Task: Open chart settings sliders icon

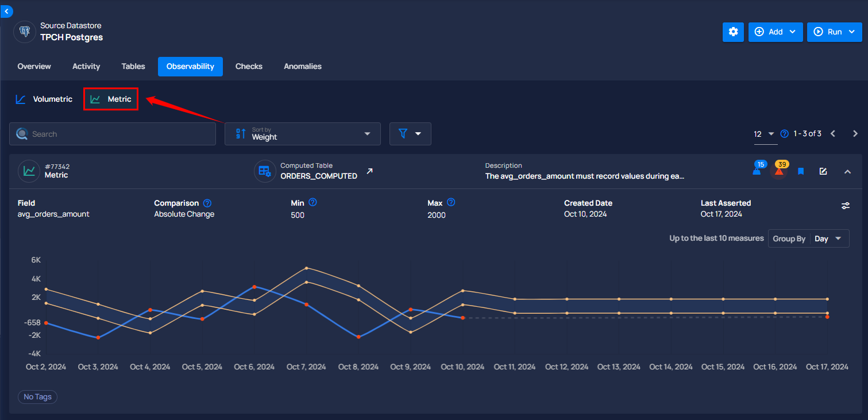Action: pyautogui.click(x=846, y=206)
